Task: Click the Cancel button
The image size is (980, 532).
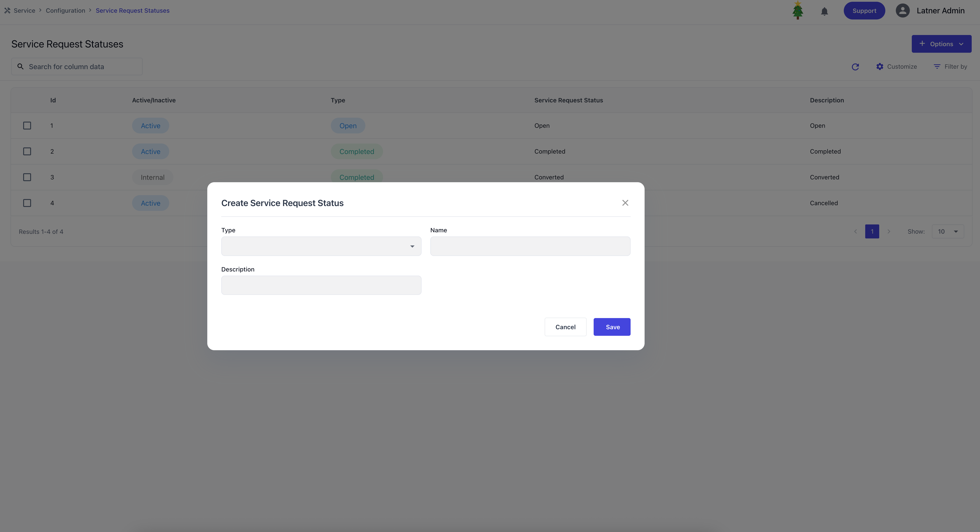Action: [x=565, y=327]
